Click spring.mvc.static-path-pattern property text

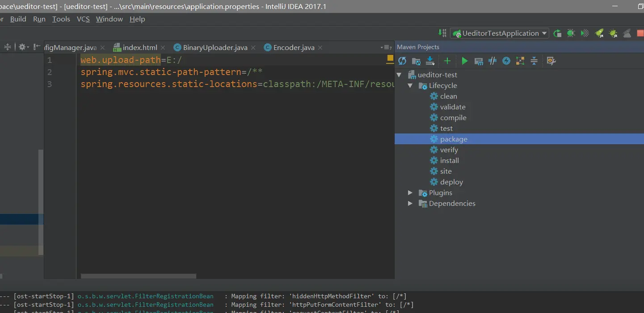click(161, 72)
